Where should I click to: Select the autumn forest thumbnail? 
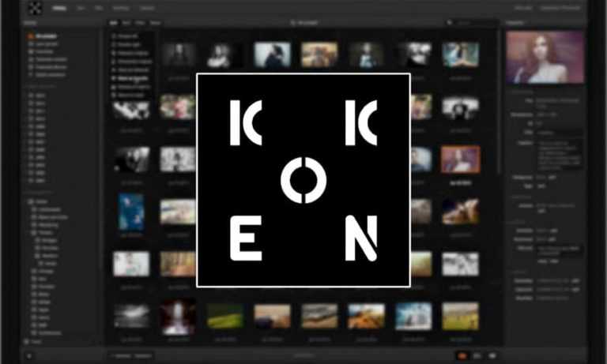point(178,265)
